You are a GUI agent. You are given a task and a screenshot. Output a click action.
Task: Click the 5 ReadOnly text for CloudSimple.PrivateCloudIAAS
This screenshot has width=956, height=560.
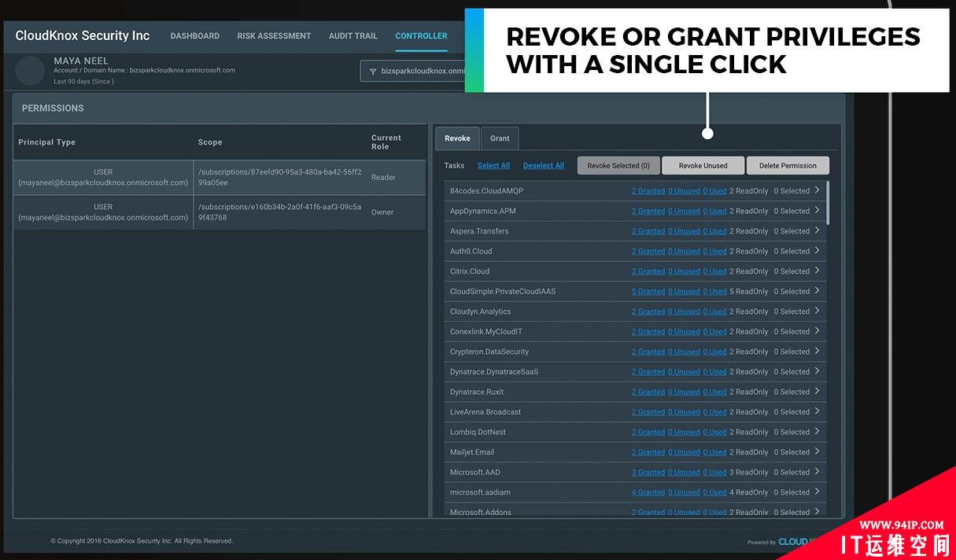749,292
